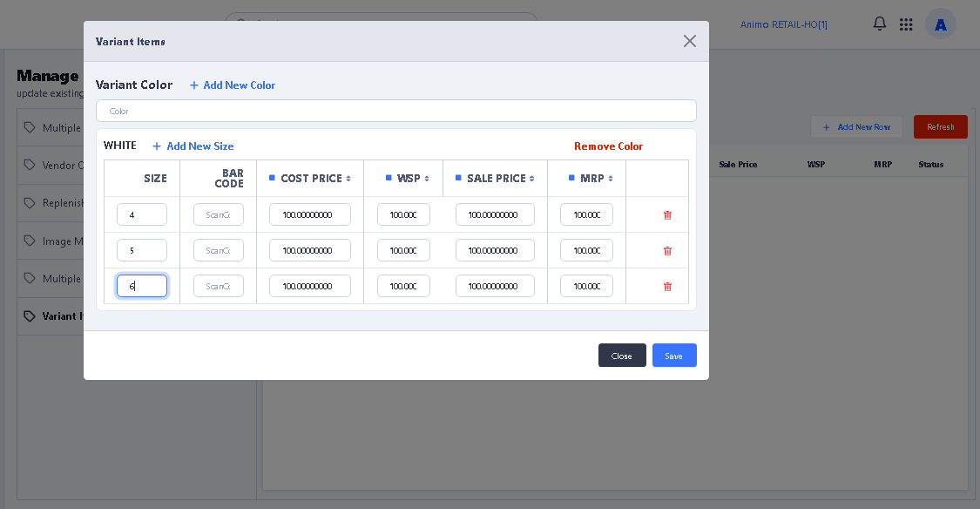Open the Vendor sidebar menu item
Image resolution: width=980 pixels, height=509 pixels.
51,165
